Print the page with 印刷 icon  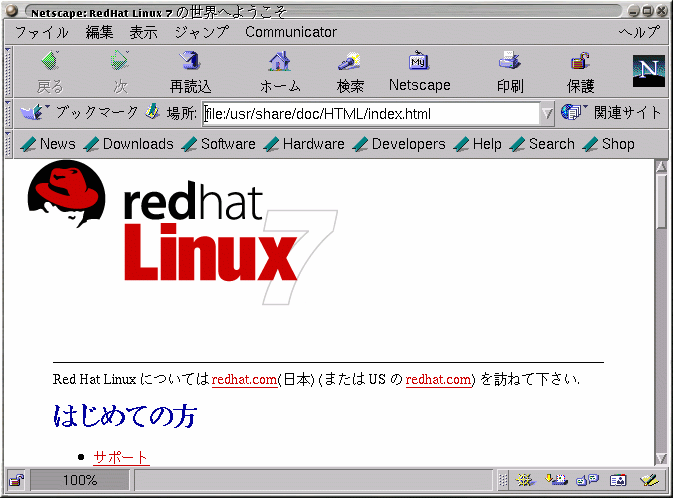point(509,61)
